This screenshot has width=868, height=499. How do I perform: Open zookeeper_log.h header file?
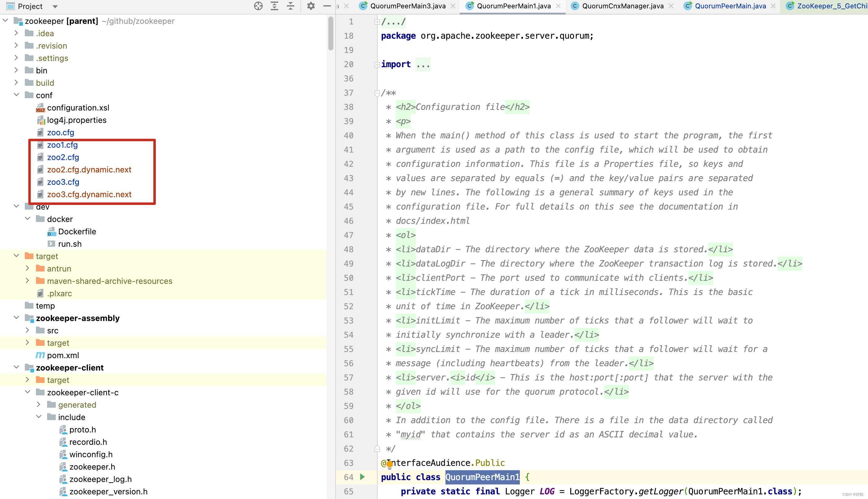(100, 479)
